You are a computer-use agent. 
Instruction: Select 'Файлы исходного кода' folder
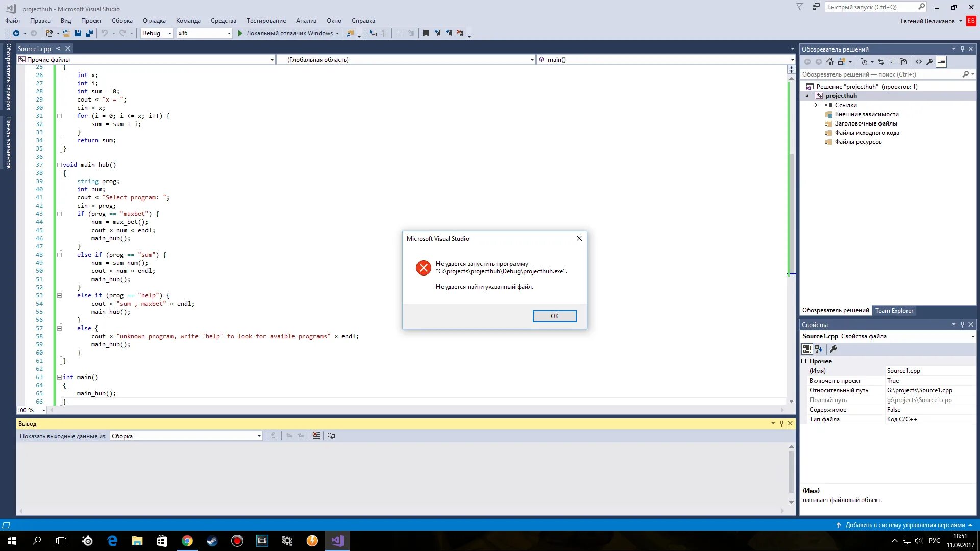[x=867, y=133]
